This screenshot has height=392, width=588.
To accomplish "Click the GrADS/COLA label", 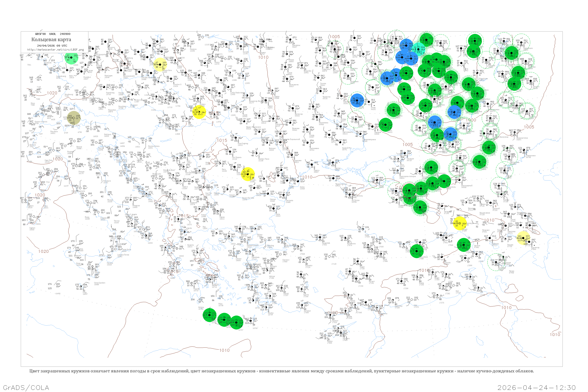I will tap(26, 387).
